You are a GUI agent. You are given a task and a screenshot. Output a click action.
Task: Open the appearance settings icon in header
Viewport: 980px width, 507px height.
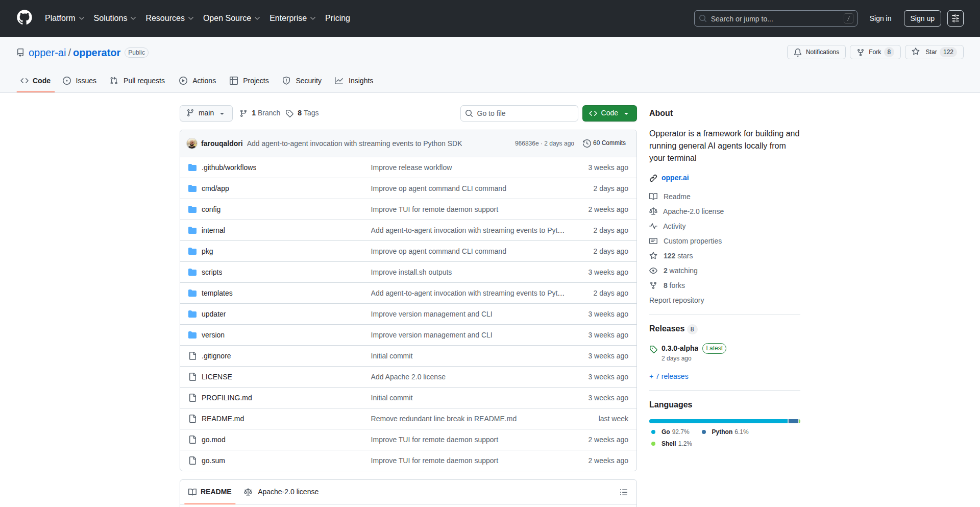pos(955,18)
